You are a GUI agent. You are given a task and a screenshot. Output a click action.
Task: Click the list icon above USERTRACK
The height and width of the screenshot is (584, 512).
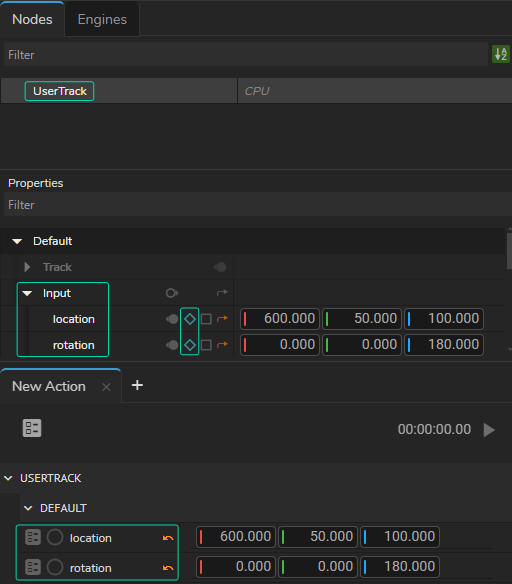pyautogui.click(x=32, y=428)
